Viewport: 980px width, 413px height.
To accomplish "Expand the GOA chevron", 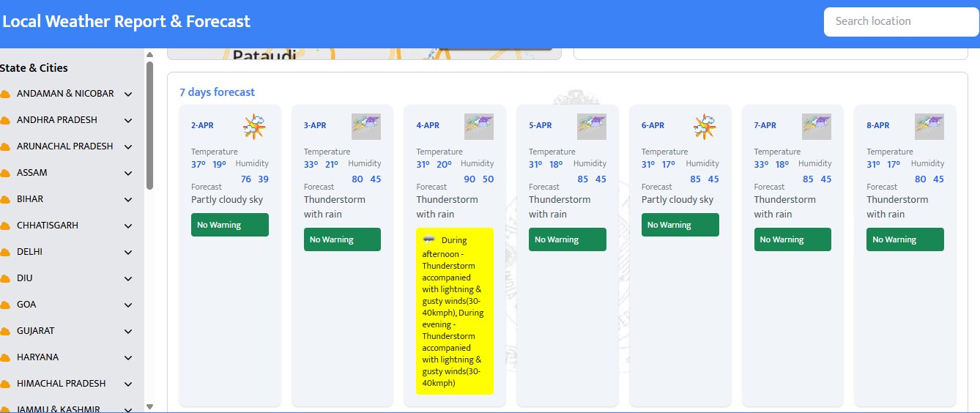I will 128,305.
